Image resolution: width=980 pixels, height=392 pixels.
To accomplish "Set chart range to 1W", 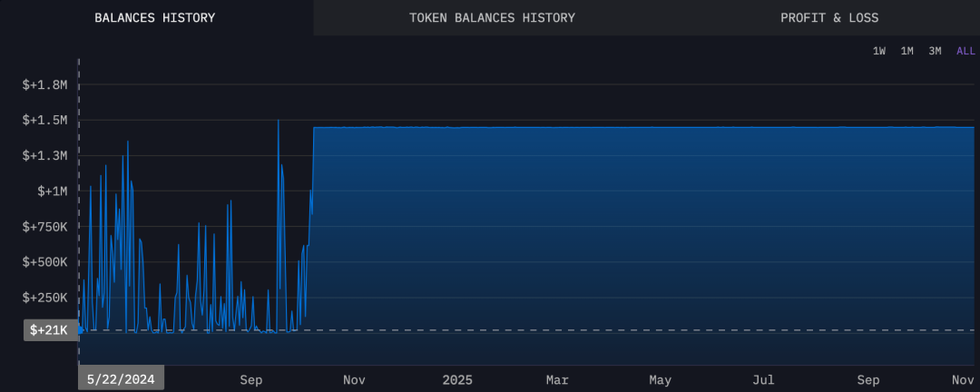I will [879, 51].
